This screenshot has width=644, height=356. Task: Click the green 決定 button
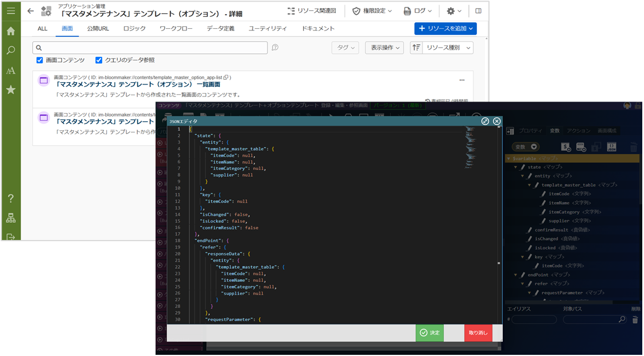[x=429, y=332]
